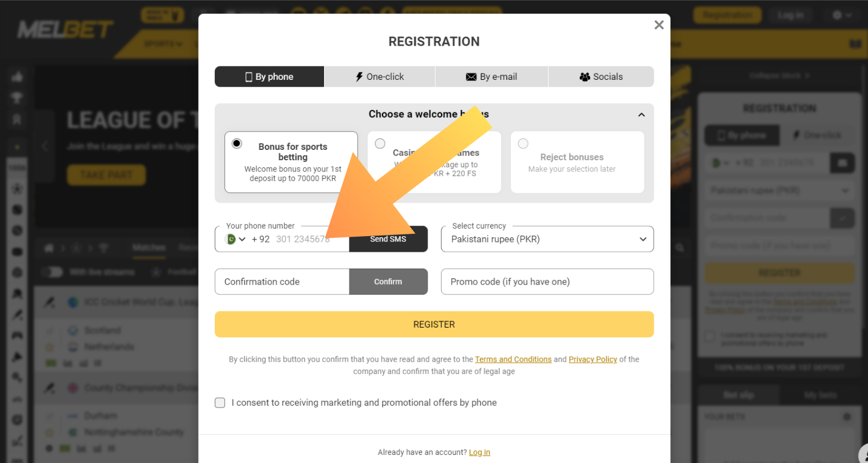Click the search magnifier icon behind dialog
Screen dimensions: 868x463
[679, 248]
